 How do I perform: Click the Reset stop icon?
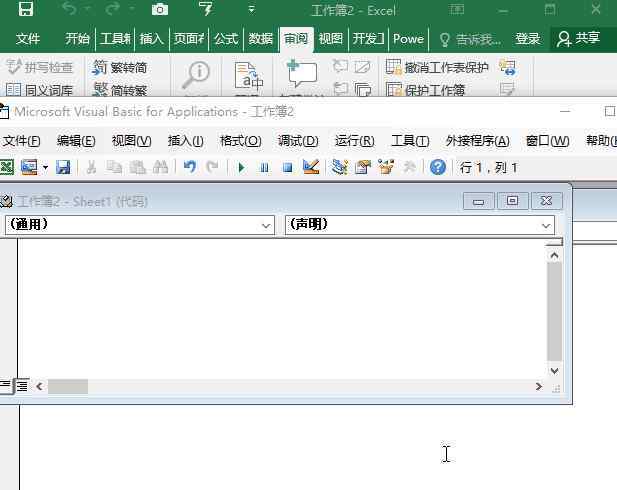pos(288,168)
